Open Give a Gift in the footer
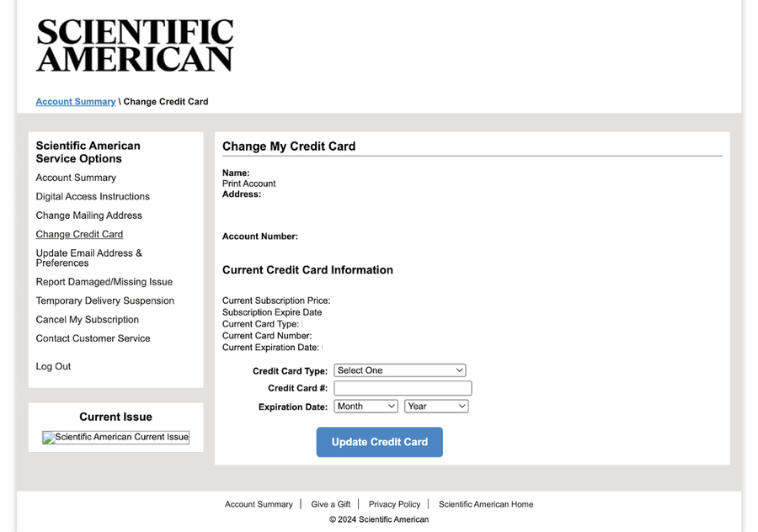Image resolution: width=758 pixels, height=532 pixels. point(330,504)
